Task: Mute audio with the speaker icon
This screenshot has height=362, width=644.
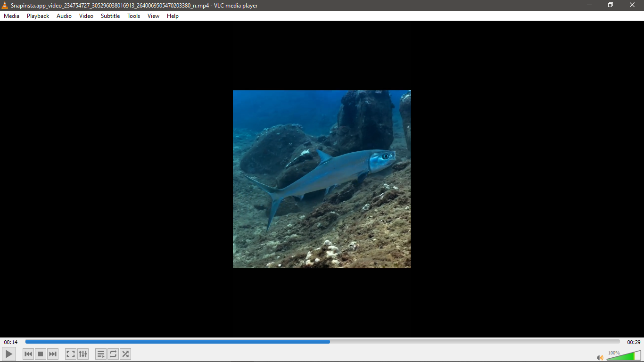Action: pos(600,357)
